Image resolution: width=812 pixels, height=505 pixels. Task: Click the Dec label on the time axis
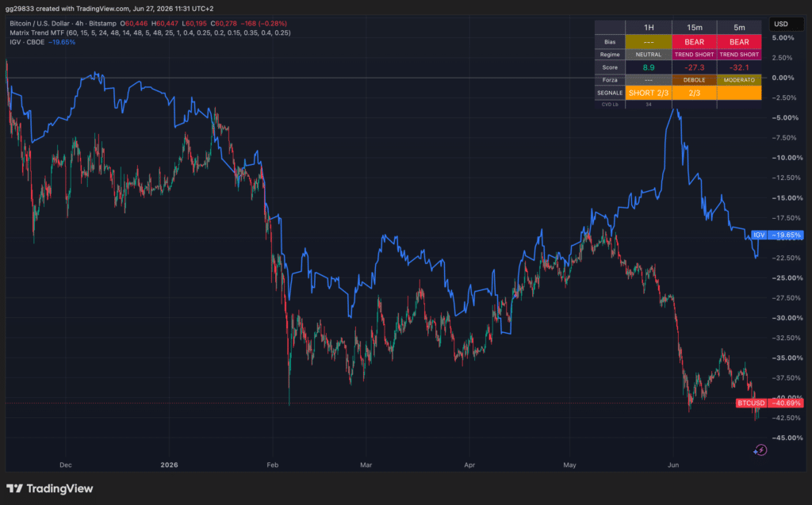66,465
